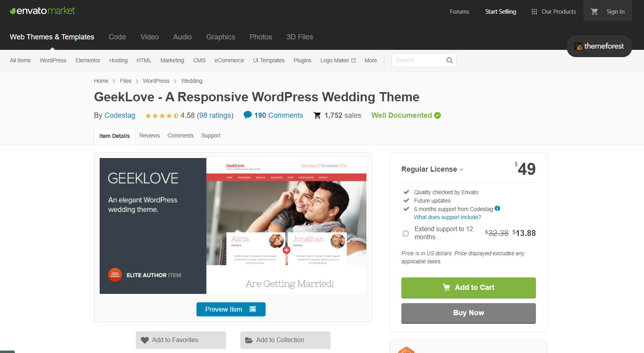Go to the Video marketplace
Image resolution: width=644 pixels, height=353 pixels.
coord(149,37)
